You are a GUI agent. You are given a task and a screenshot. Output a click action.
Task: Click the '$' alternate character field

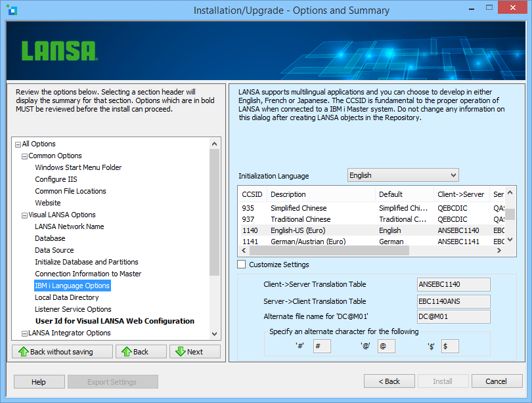coord(450,347)
